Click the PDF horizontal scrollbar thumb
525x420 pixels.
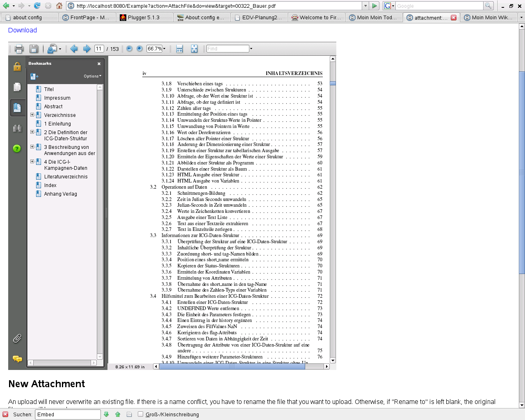coord(232,367)
